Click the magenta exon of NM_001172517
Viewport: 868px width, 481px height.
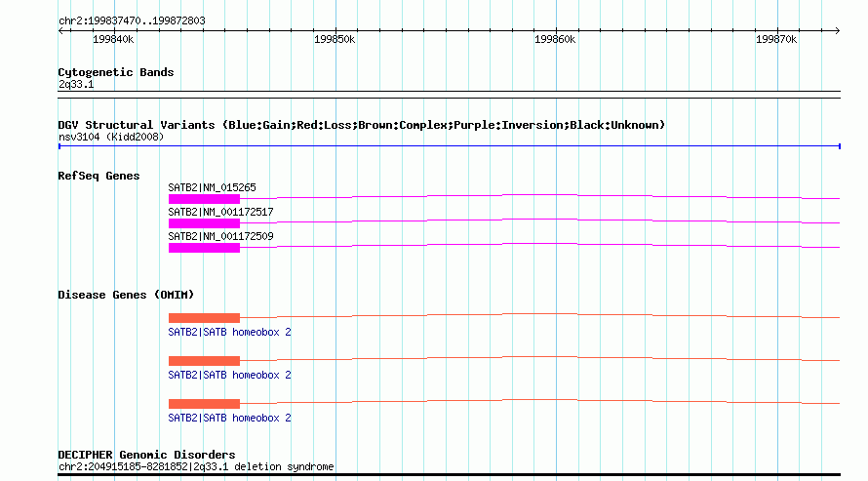point(204,223)
